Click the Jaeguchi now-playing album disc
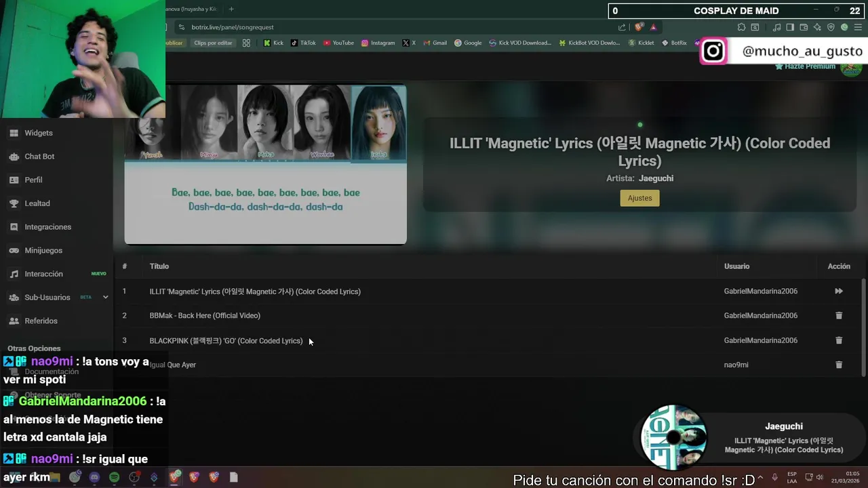This screenshot has width=868, height=488. pyautogui.click(x=673, y=438)
